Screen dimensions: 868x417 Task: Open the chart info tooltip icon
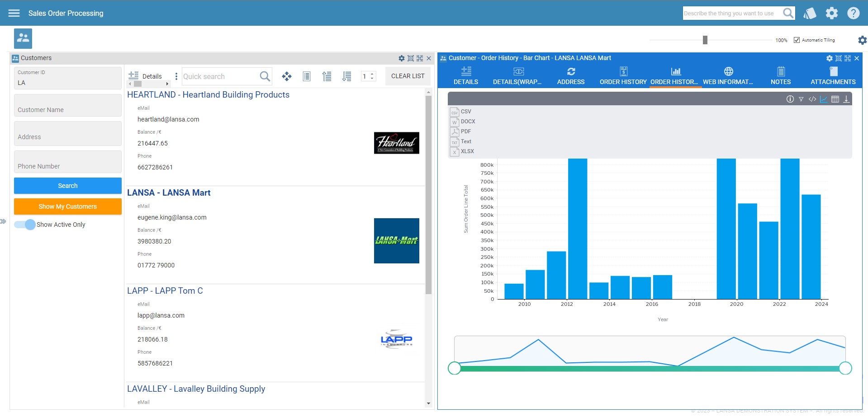click(x=790, y=98)
